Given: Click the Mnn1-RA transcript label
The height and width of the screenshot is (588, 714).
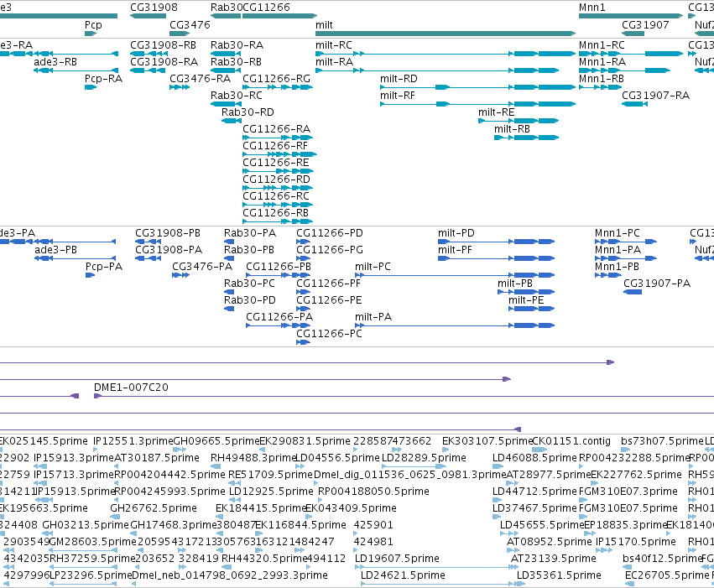Looking at the screenshot, I should coord(602,62).
